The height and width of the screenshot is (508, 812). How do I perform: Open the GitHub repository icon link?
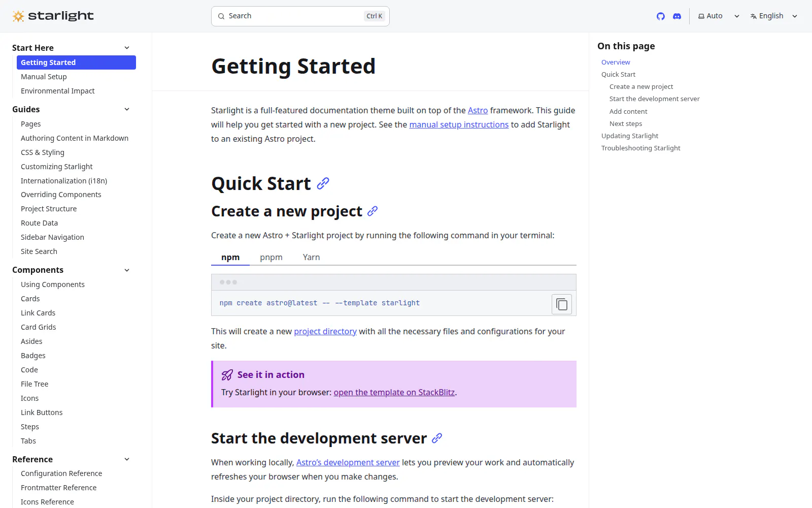[660, 16]
